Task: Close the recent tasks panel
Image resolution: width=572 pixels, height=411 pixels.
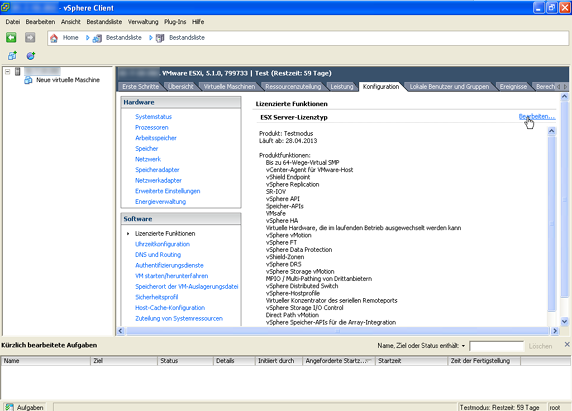Action: (x=567, y=345)
